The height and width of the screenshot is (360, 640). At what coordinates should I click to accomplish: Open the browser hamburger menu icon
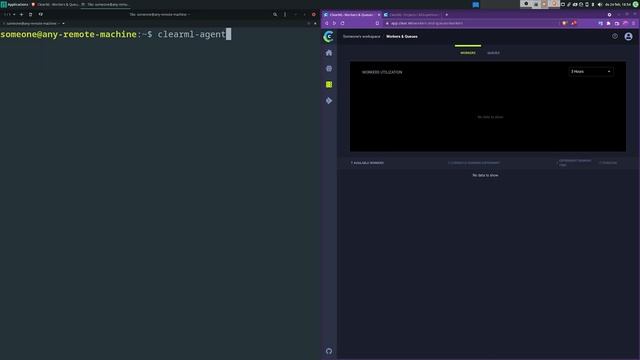633,23
